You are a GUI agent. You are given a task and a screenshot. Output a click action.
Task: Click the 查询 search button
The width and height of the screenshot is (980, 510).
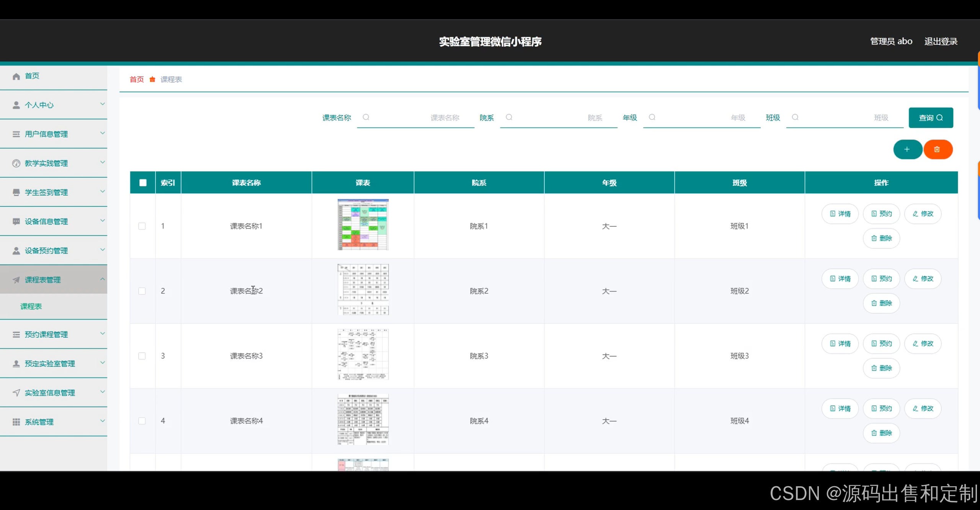(x=931, y=118)
